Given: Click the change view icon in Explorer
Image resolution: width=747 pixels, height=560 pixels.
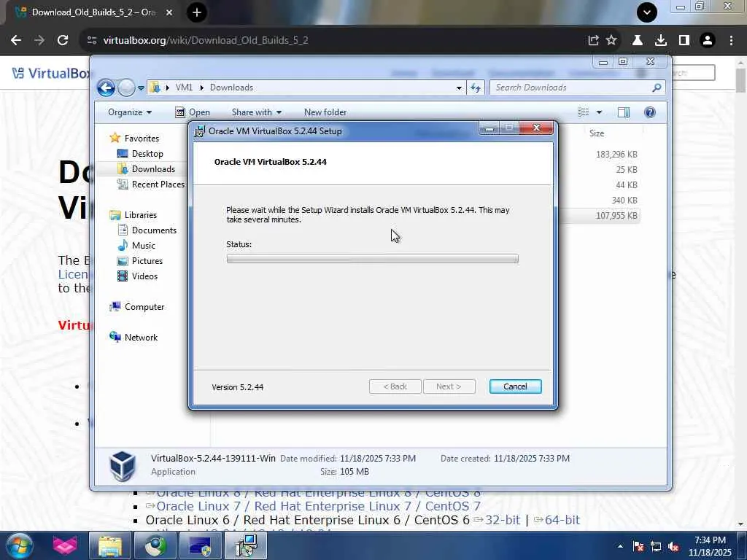Looking at the screenshot, I should [x=584, y=112].
